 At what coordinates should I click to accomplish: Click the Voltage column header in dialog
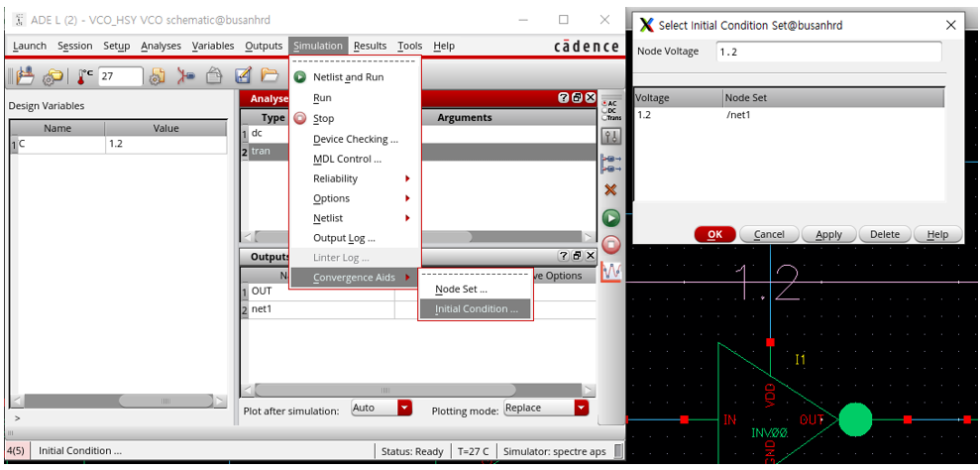678,97
